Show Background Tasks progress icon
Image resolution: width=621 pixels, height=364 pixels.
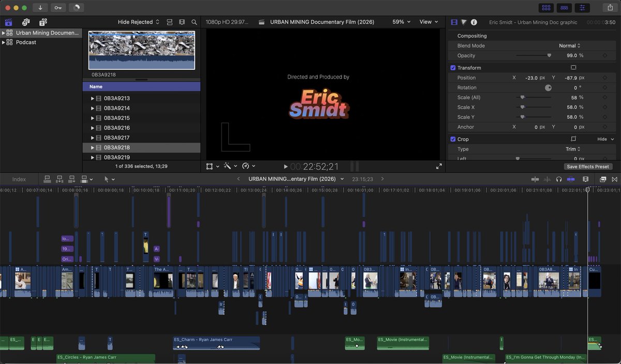(77, 8)
